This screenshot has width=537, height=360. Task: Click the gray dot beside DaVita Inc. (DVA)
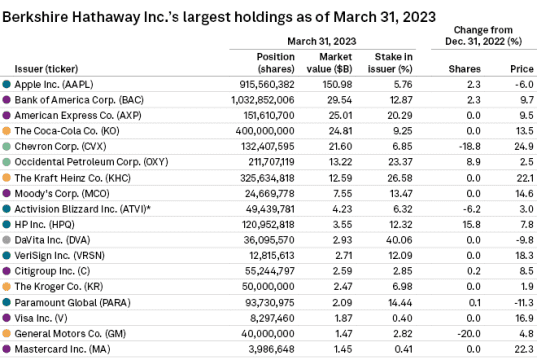click(x=7, y=240)
